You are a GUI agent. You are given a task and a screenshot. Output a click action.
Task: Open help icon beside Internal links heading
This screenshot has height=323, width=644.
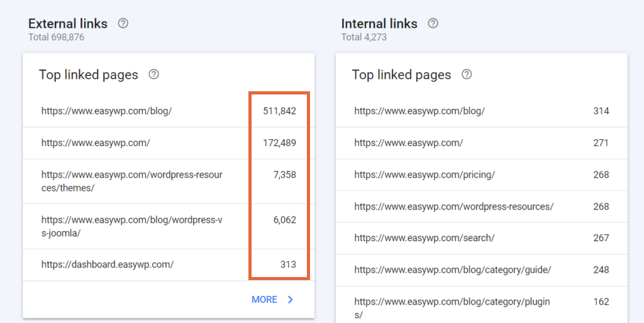(433, 23)
